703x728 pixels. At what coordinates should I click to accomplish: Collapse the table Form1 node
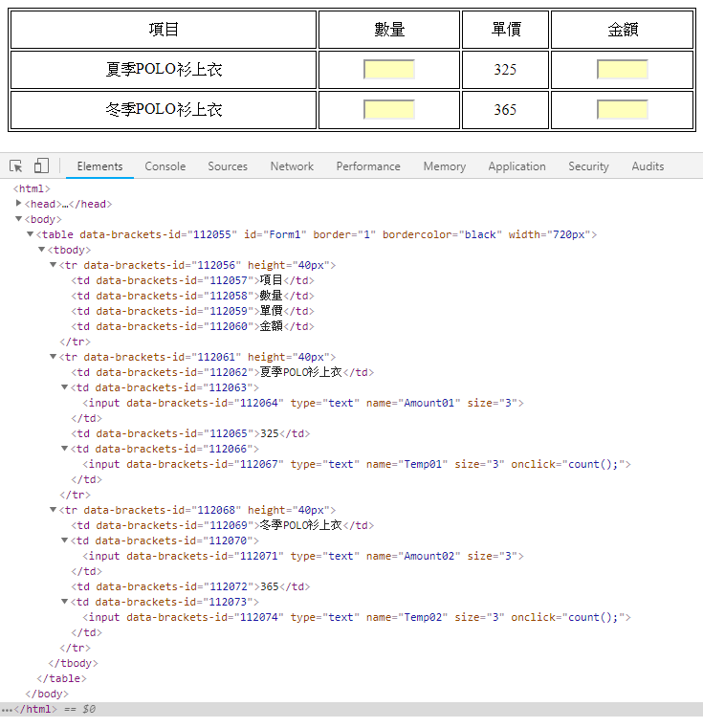click(31, 234)
